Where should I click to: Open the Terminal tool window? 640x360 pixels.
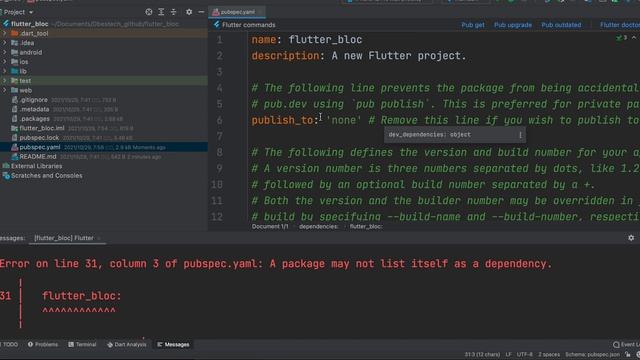point(82,344)
